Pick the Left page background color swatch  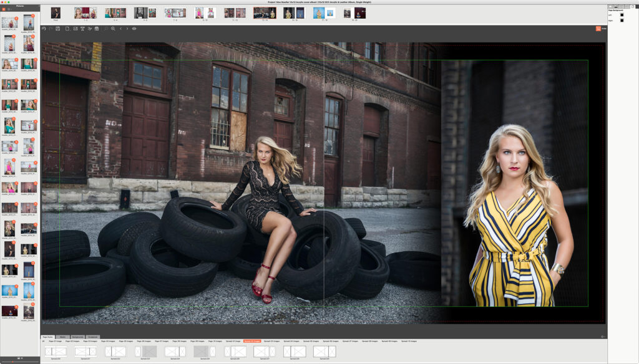pyautogui.click(x=622, y=14)
